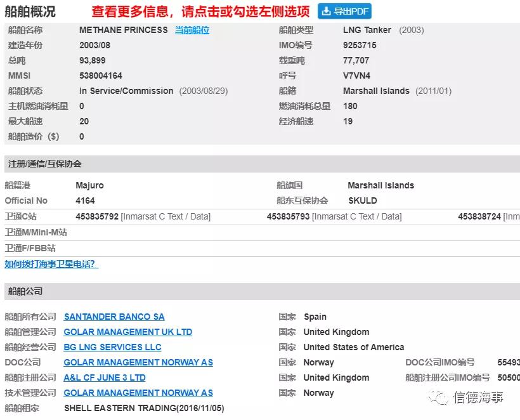Select call sign V7VN4
The height and width of the screenshot is (420, 520).
pos(356,75)
